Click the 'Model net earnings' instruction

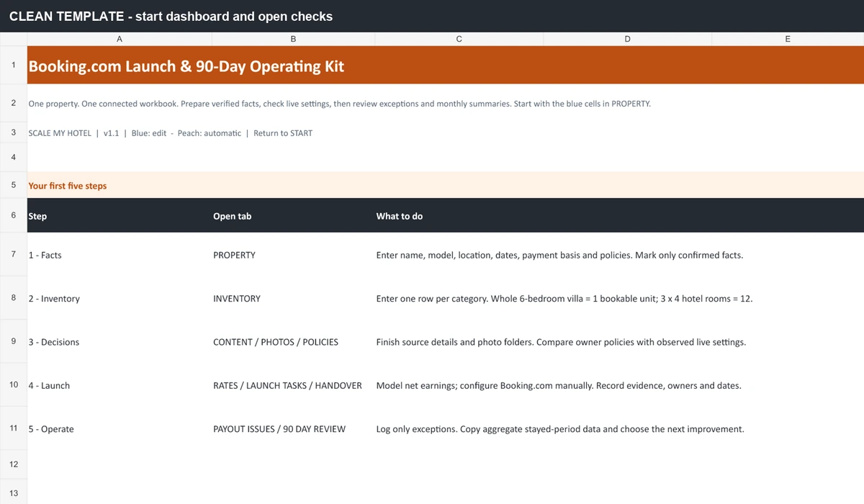(559, 386)
